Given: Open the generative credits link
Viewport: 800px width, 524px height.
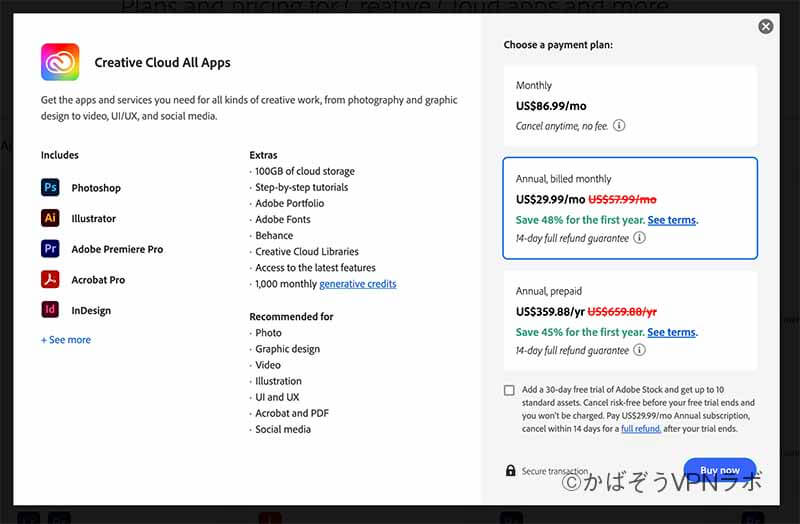Looking at the screenshot, I should (x=358, y=284).
